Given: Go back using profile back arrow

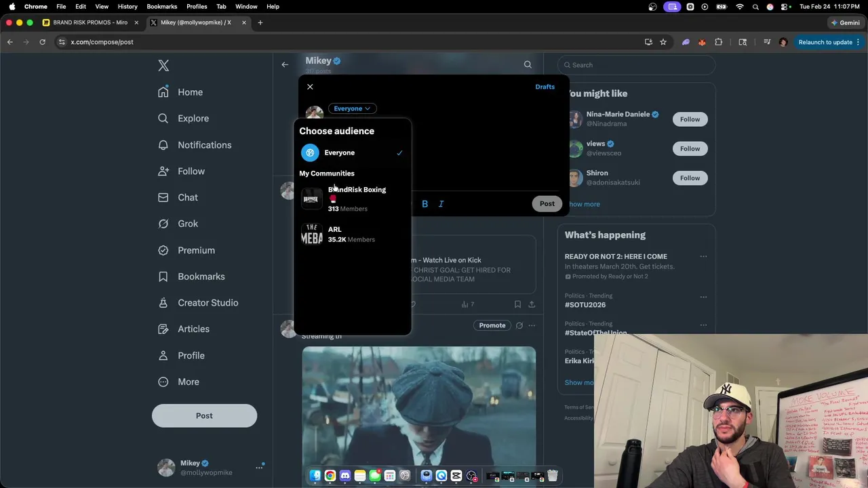Looking at the screenshot, I should click(285, 65).
